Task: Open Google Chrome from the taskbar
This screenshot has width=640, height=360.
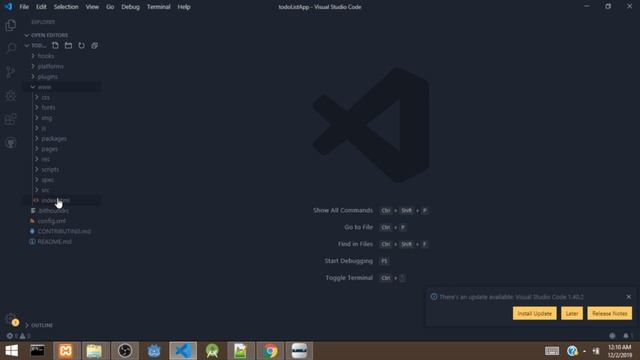Action: tap(270, 351)
